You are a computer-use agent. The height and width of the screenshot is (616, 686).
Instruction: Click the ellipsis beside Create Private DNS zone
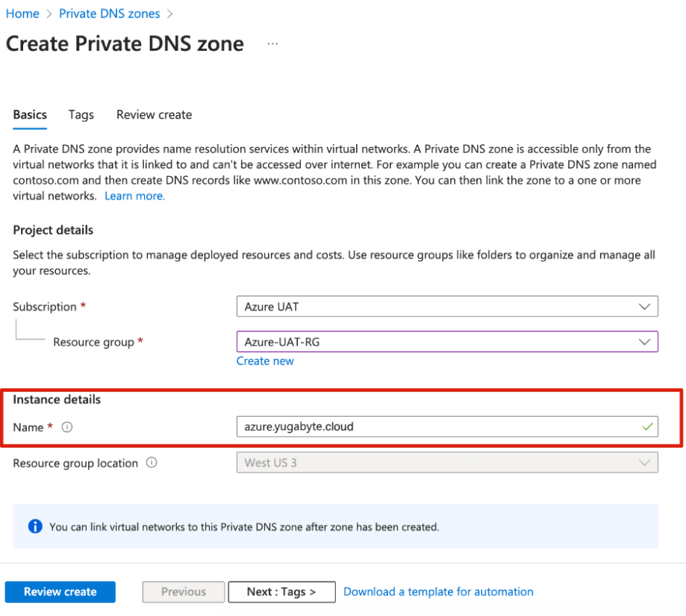pyautogui.click(x=272, y=43)
